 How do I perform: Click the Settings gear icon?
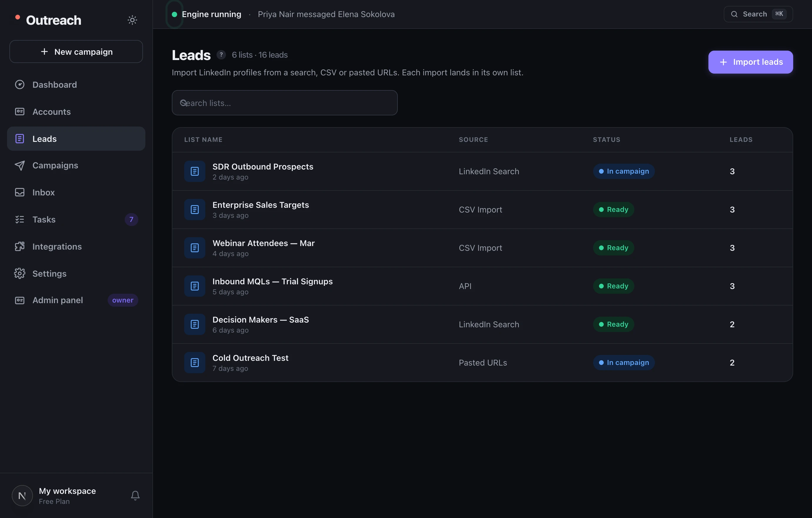[x=19, y=273]
